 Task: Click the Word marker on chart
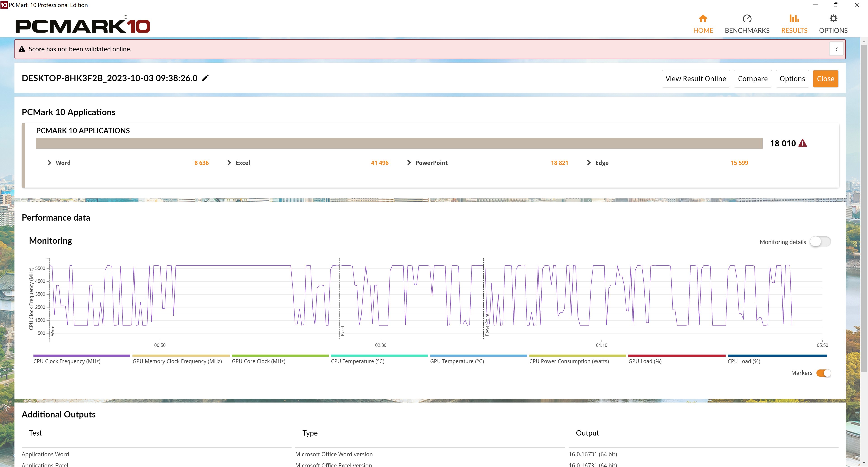tap(53, 330)
